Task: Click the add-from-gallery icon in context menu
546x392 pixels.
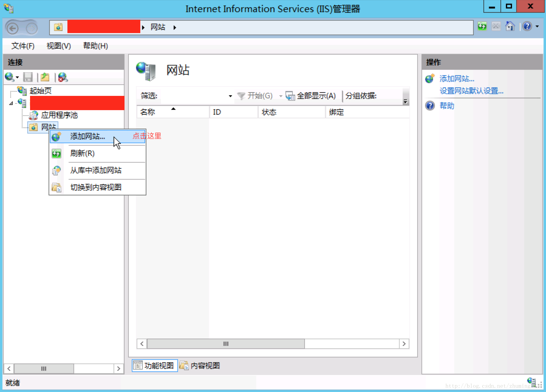Action: click(56, 171)
